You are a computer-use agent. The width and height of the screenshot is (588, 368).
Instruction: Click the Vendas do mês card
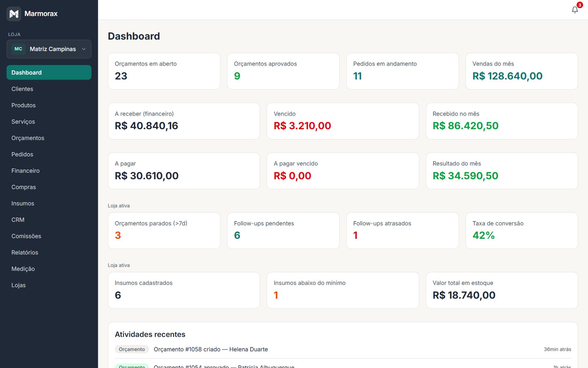coord(522,71)
